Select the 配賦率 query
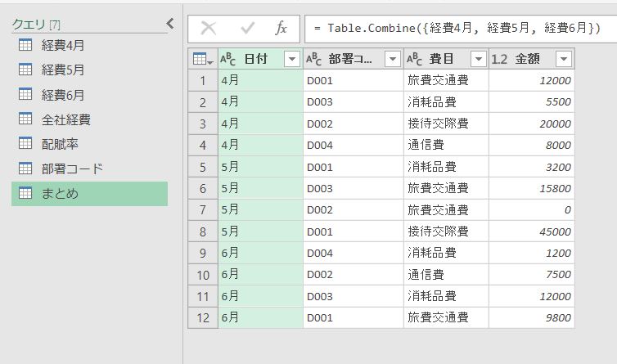The image size is (617, 364). [61, 144]
